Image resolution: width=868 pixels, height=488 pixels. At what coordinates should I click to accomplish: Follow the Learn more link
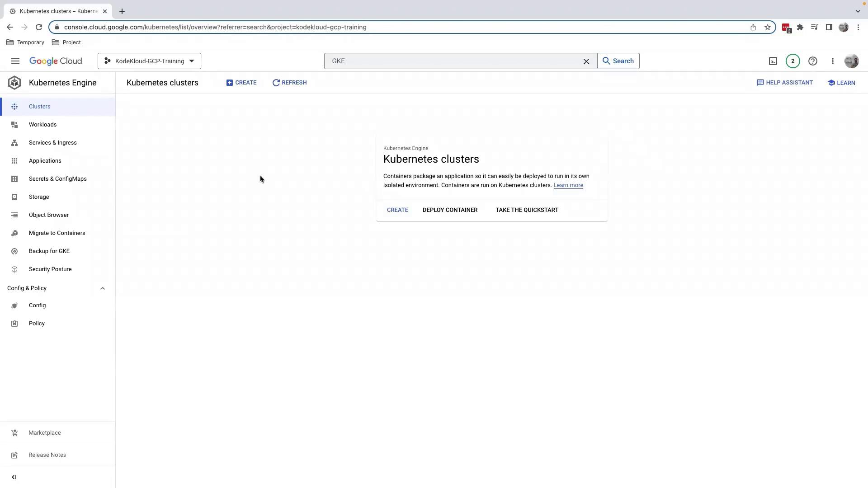[568, 185]
